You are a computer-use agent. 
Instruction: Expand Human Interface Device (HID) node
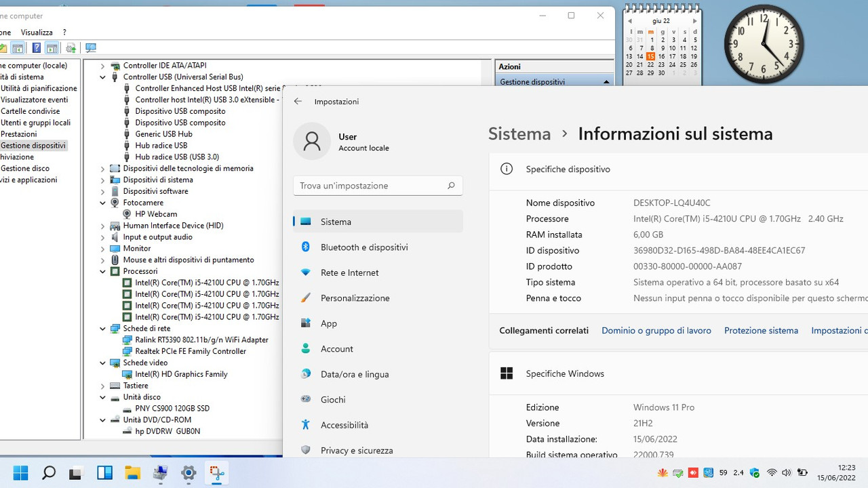point(103,226)
